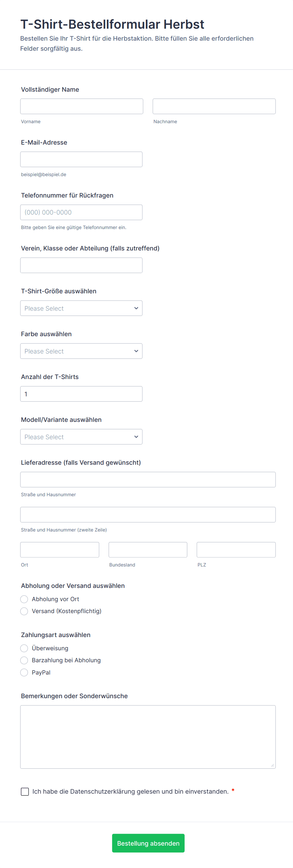Click the Straße und Hausnummer first line field
293x868 pixels.
click(148, 480)
